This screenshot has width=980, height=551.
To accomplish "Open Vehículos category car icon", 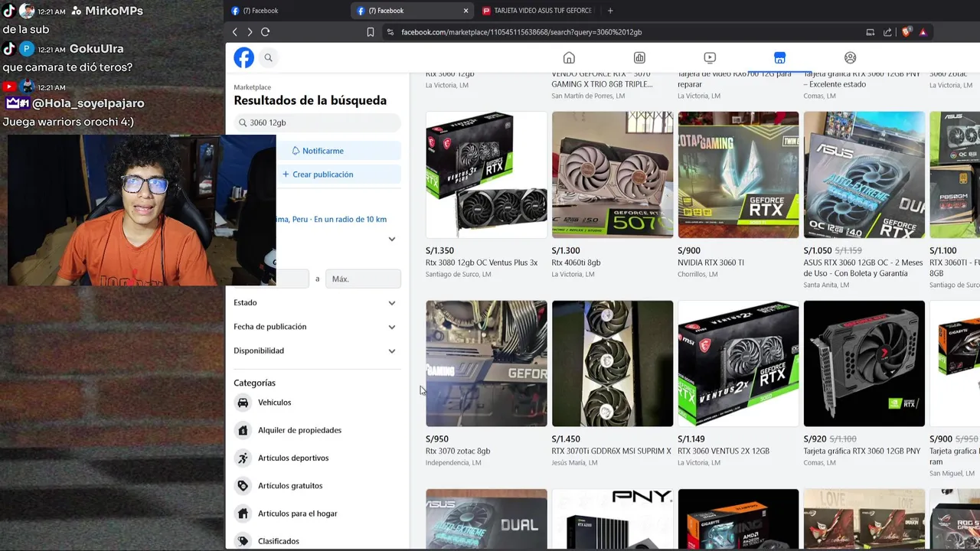I will 243,403.
